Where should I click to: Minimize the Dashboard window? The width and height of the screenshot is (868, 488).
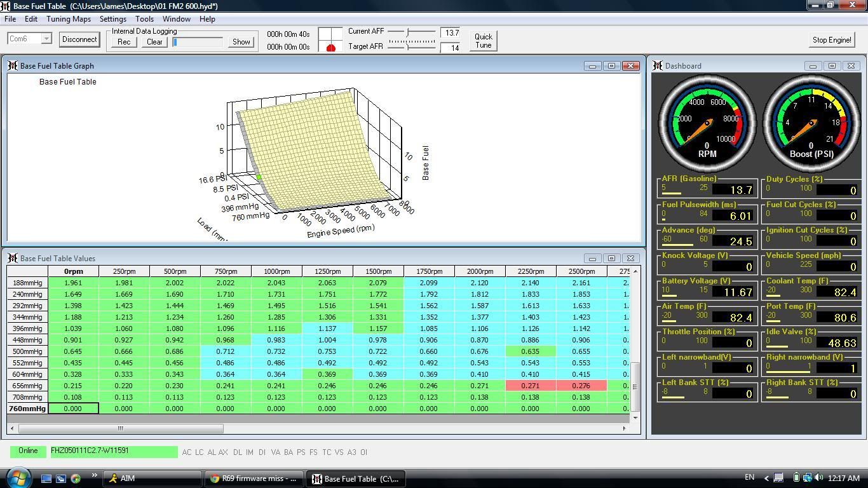coord(813,65)
